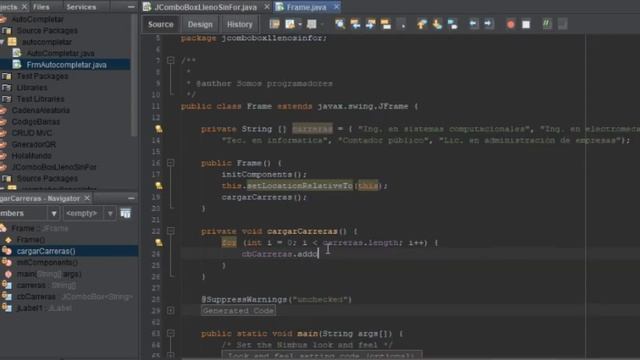Expand the Look and feel setting code fold
This screenshot has width=640, height=360.
(171, 356)
